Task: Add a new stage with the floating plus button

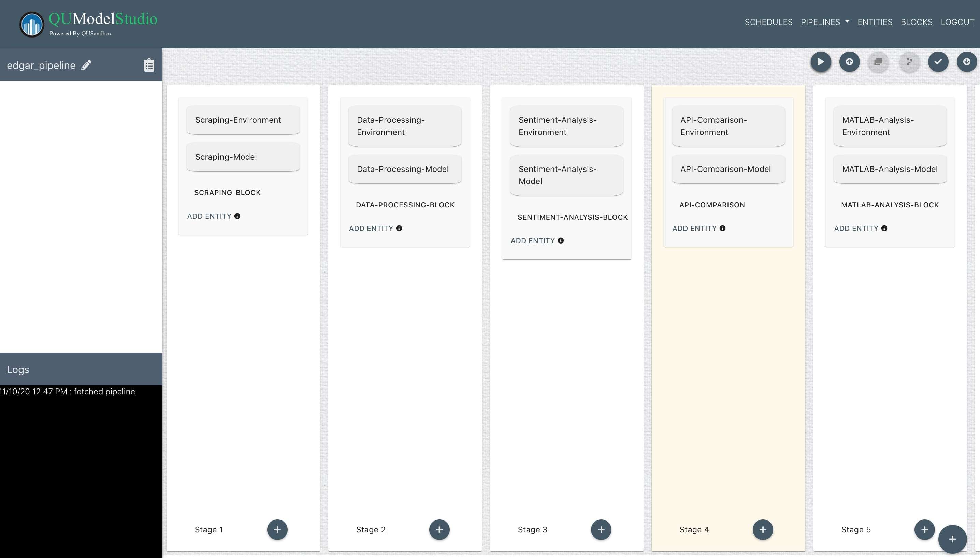Action: pyautogui.click(x=952, y=539)
